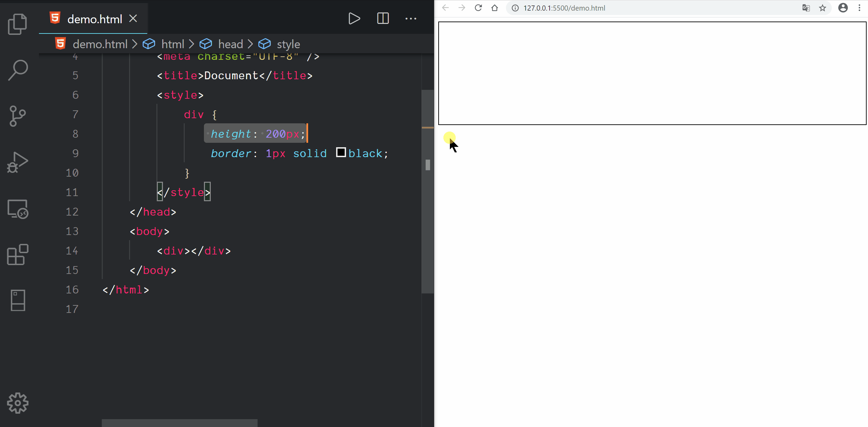Run code with the play button
Viewport: 868px width, 427px height.
(354, 18)
